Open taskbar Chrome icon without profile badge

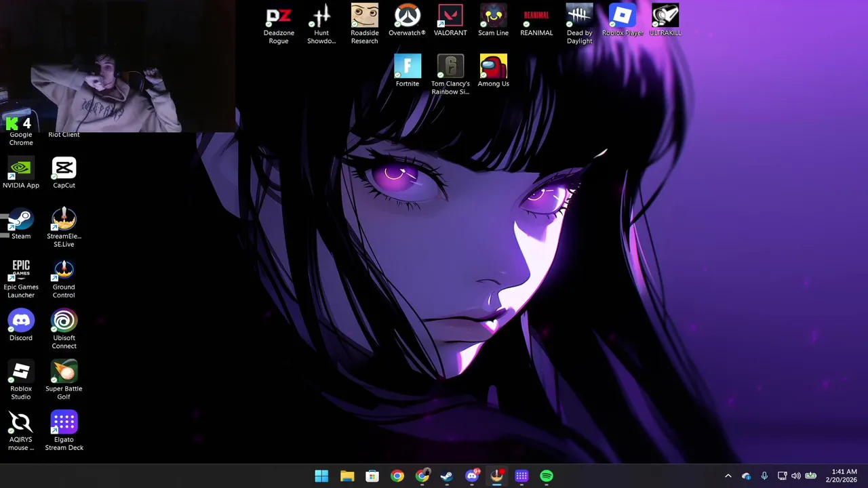pos(397,476)
